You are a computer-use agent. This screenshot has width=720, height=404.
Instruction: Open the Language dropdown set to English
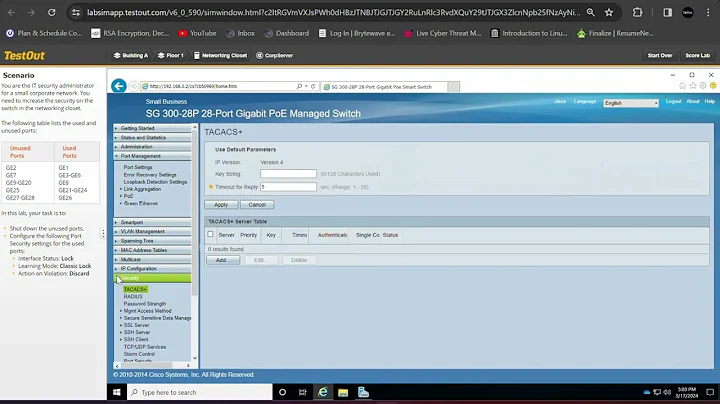631,103
